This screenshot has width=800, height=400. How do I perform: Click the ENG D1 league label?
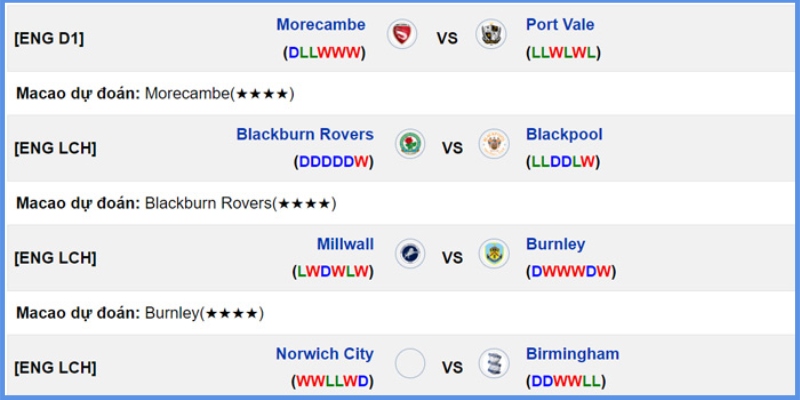(x=49, y=39)
